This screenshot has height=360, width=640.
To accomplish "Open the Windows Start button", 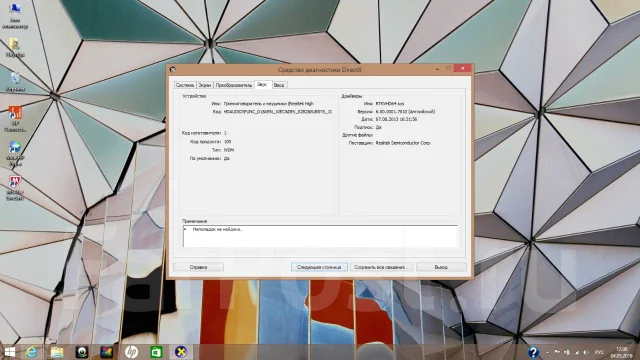I will (9, 352).
